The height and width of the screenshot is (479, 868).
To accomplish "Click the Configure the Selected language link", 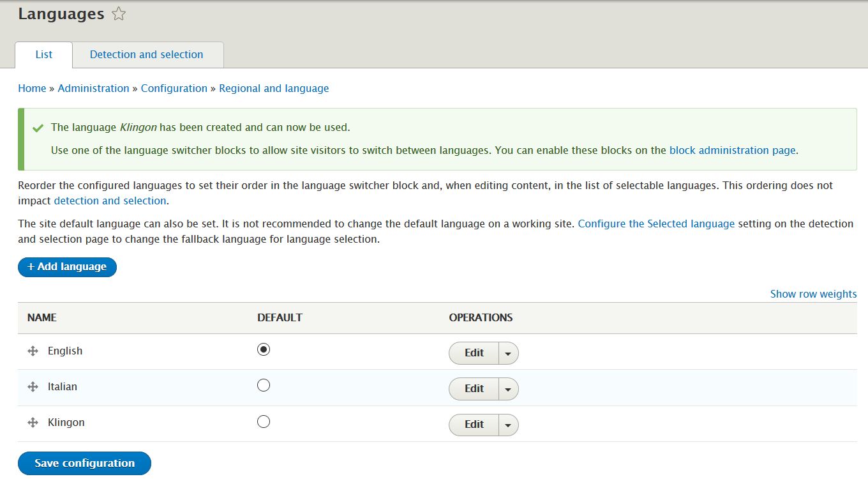I will pyautogui.click(x=655, y=224).
